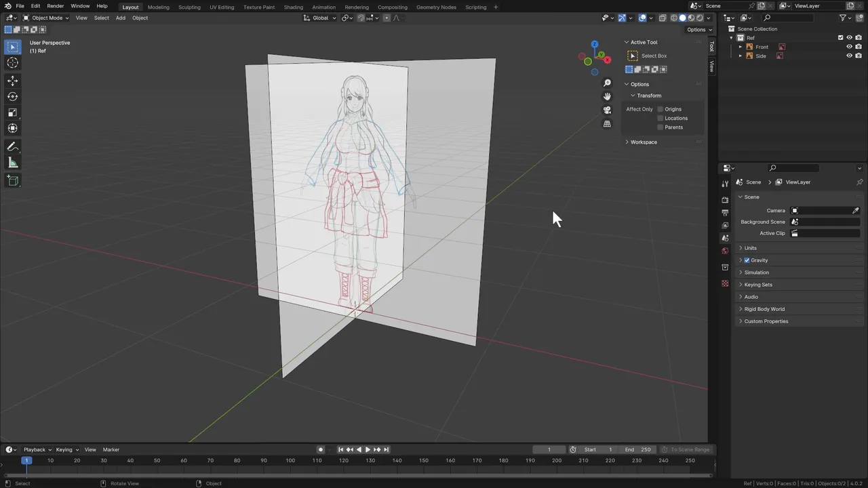
Task: Hide the Ref collection in viewport
Action: [x=849, y=38]
